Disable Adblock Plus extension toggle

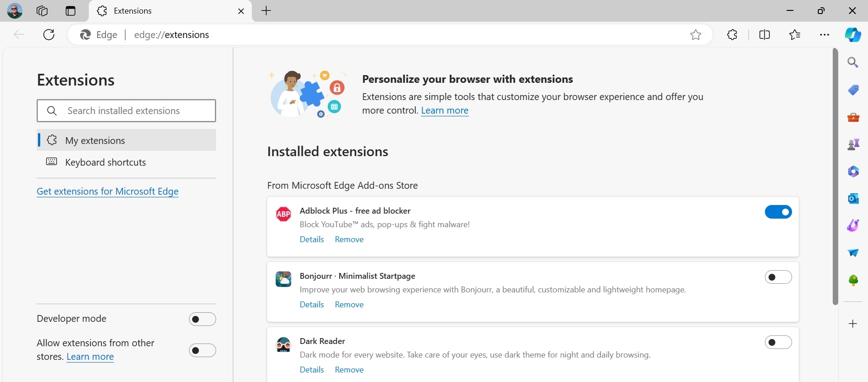coord(778,212)
